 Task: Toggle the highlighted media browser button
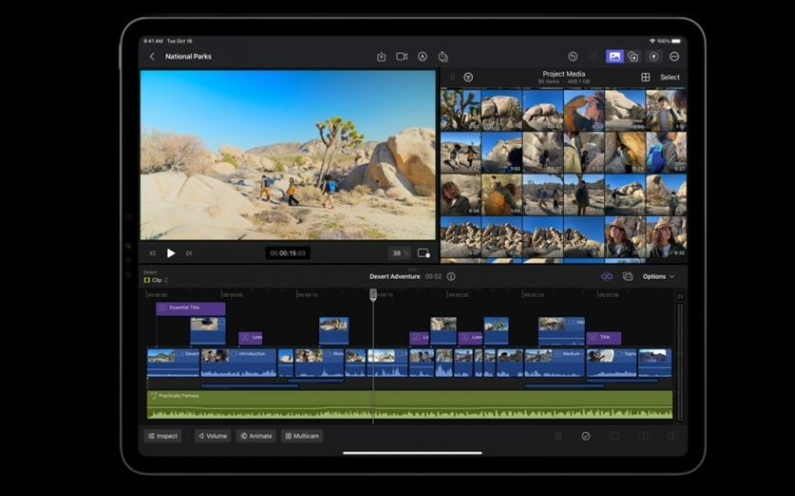click(614, 57)
